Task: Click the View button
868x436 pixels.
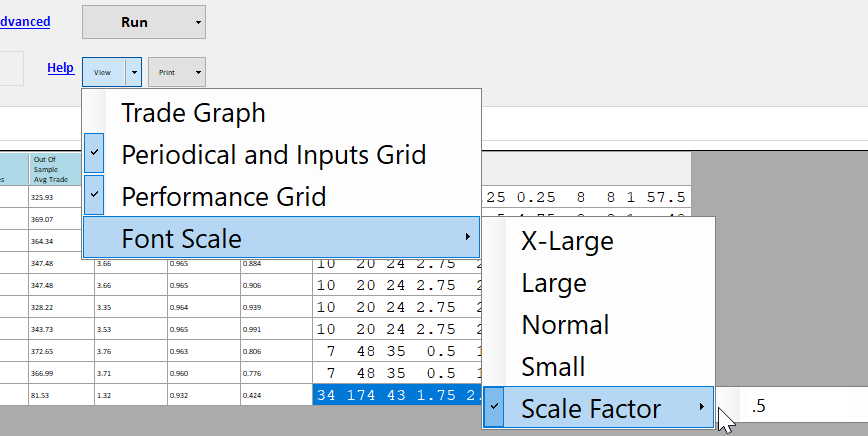Action: (103, 72)
